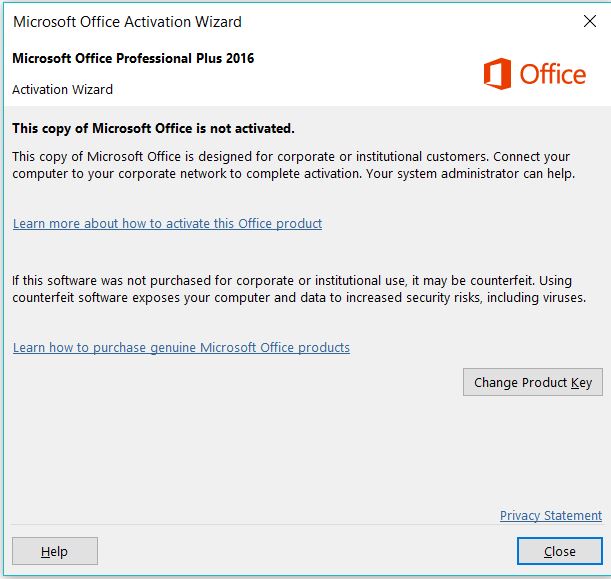The image size is (611, 579).
Task: Open link to purchase genuine Office products
Action: [x=181, y=348]
